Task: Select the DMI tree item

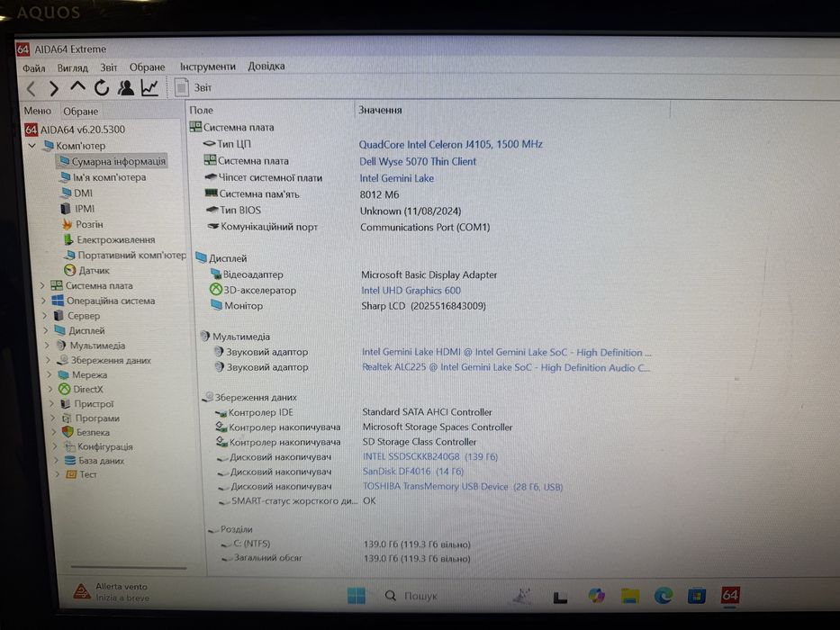Action: click(x=77, y=193)
